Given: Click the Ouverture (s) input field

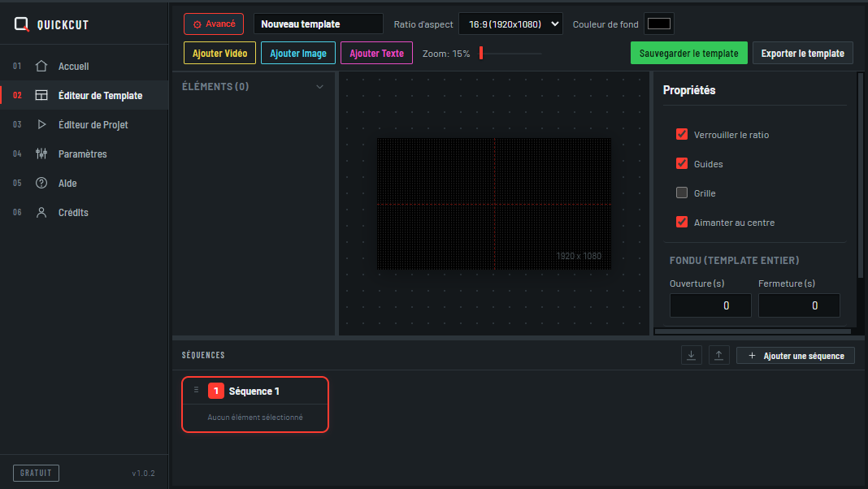Looking at the screenshot, I should [x=710, y=305].
